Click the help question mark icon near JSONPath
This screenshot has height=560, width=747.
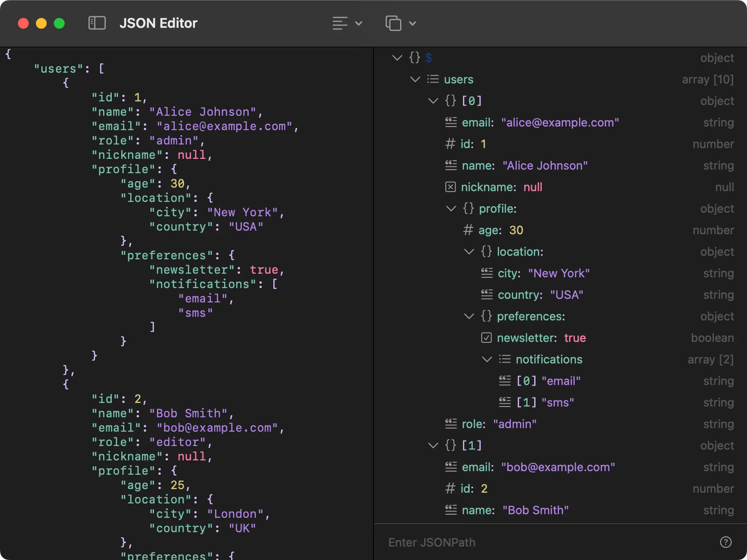(725, 542)
